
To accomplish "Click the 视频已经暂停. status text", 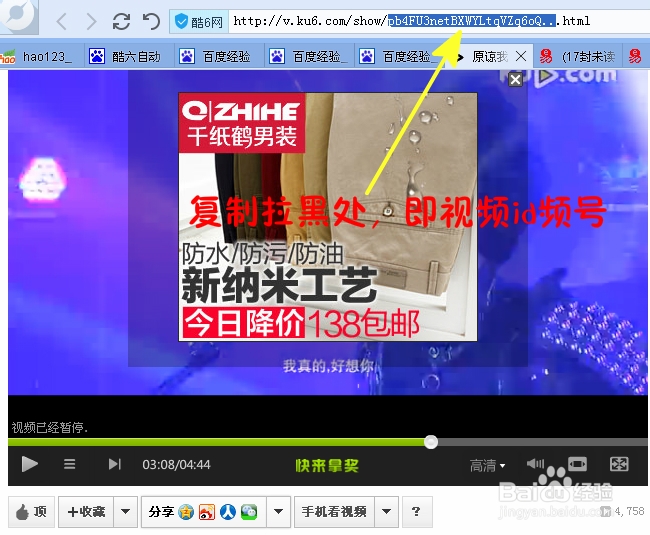I will pyautogui.click(x=50, y=427).
